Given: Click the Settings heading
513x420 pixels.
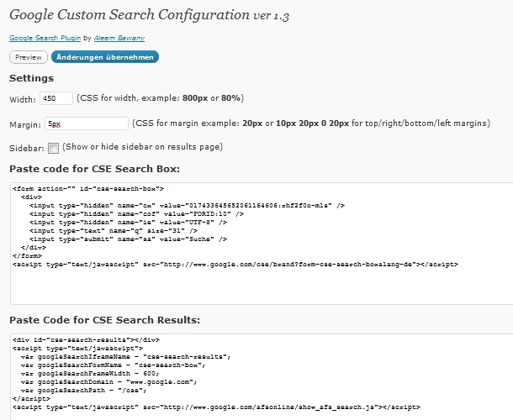Looking at the screenshot, I should click(x=31, y=78).
